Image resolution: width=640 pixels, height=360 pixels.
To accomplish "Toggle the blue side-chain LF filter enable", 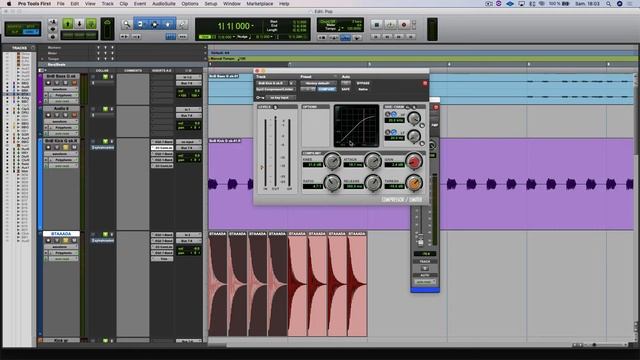I will (x=393, y=132).
